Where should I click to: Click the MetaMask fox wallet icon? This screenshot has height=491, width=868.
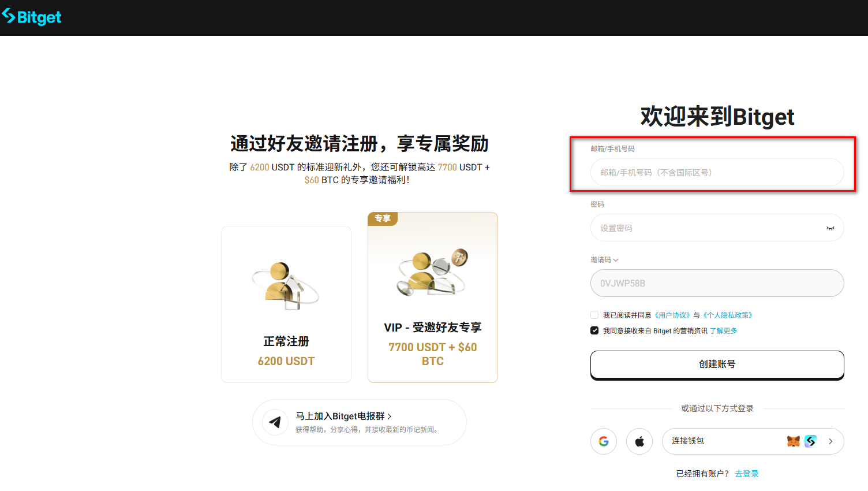point(794,441)
